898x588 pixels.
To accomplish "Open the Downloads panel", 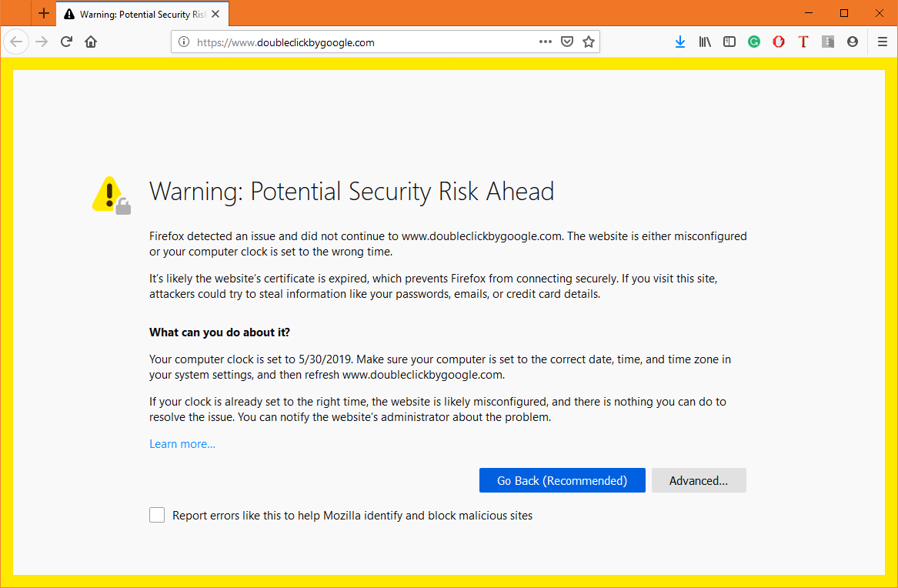I will click(x=679, y=42).
